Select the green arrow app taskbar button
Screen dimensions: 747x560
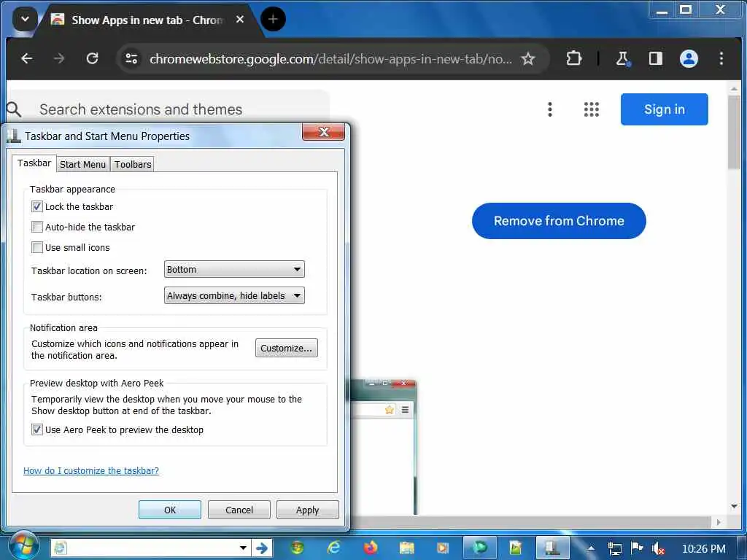[480, 548]
